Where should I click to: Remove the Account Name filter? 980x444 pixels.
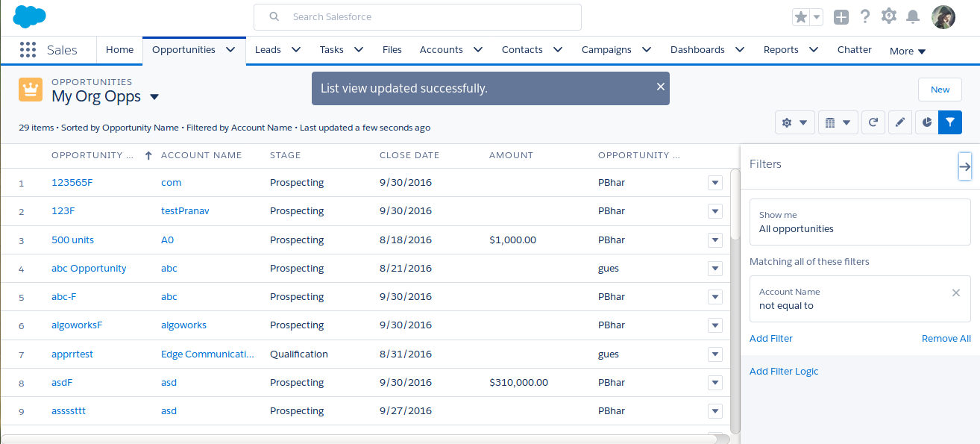955,293
